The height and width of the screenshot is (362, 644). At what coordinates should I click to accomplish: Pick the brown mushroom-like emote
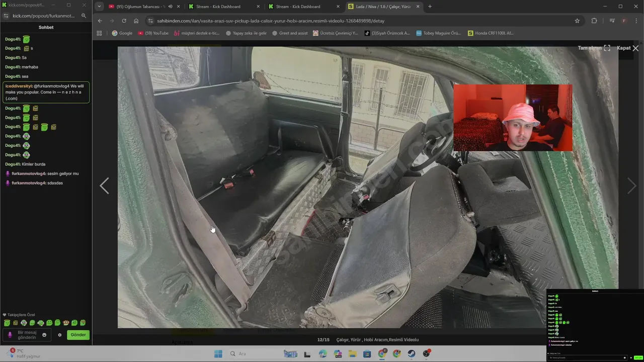point(66,323)
